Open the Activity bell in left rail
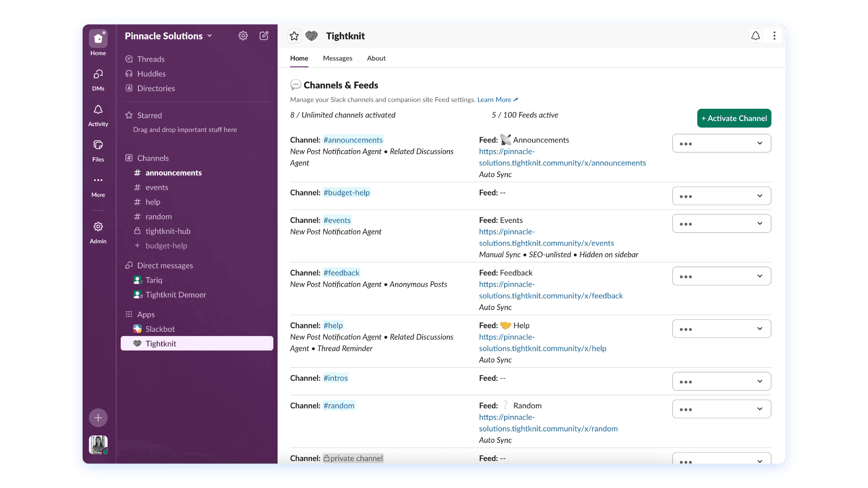Viewport: 868px width, 488px height. (98, 115)
